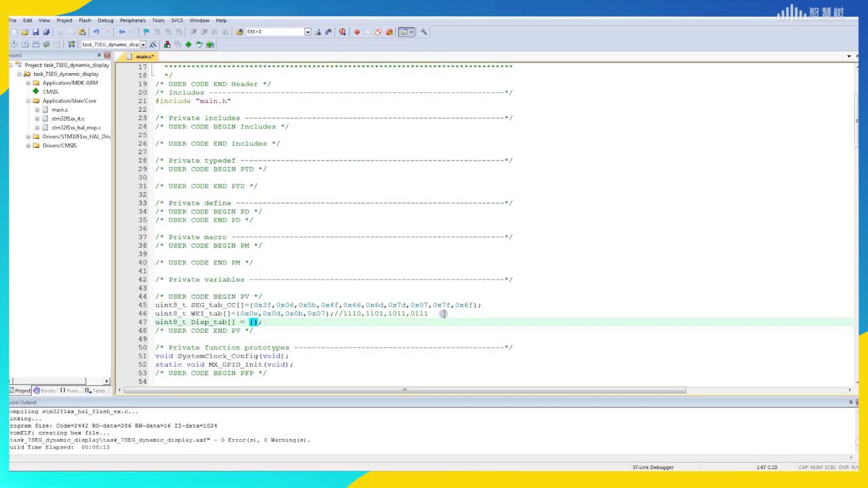Open the Pack Installer icon
Screen dimensions: 868x488
(x=210, y=44)
